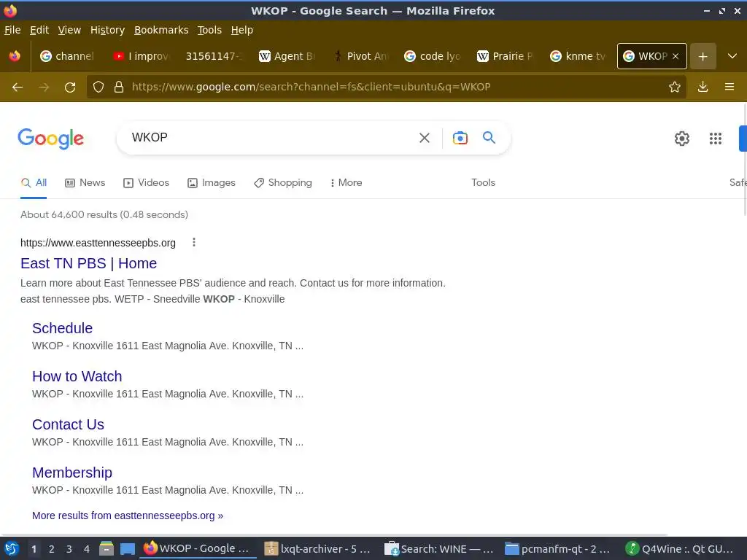
Task: Open the Schedule sitelink
Action: click(x=63, y=328)
